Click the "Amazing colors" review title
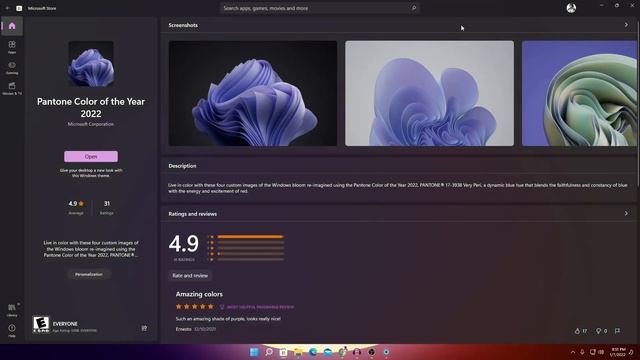The width and height of the screenshot is (640, 360). (199, 294)
